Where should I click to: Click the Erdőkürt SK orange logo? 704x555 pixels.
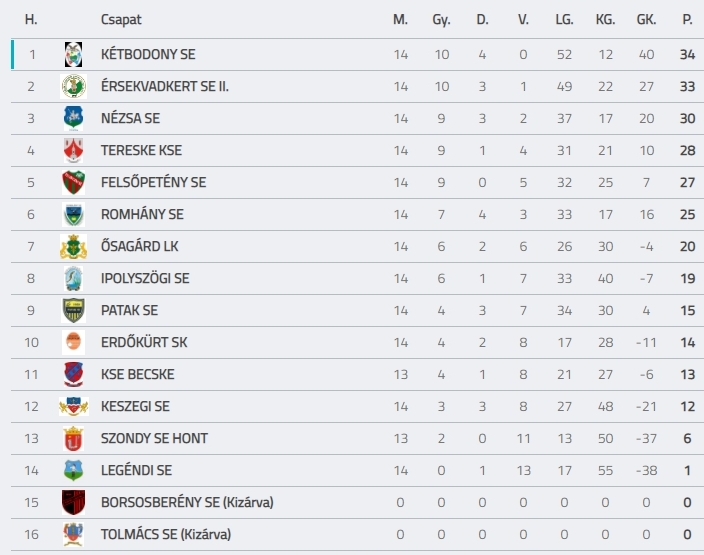tap(73, 342)
